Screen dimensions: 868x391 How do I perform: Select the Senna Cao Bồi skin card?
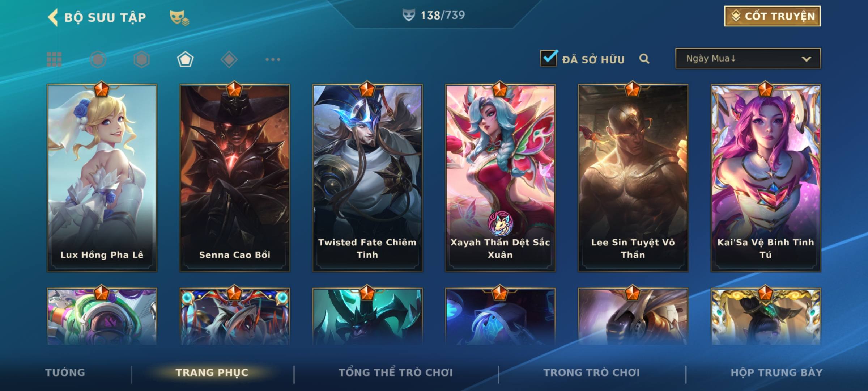[x=235, y=178]
